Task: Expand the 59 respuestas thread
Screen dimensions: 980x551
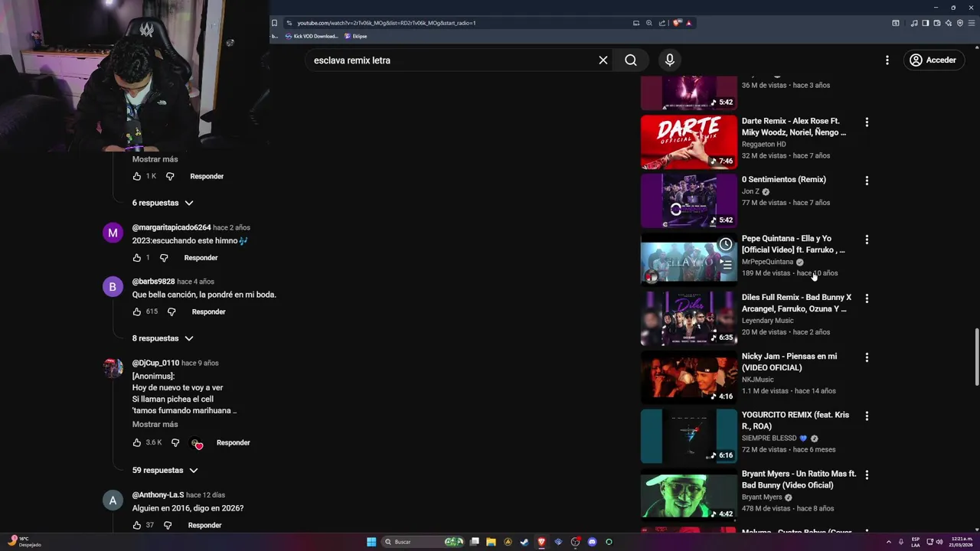Action: point(165,470)
